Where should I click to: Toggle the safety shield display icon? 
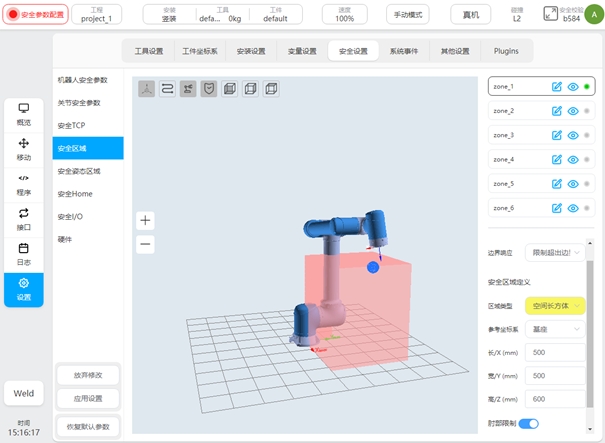click(209, 89)
